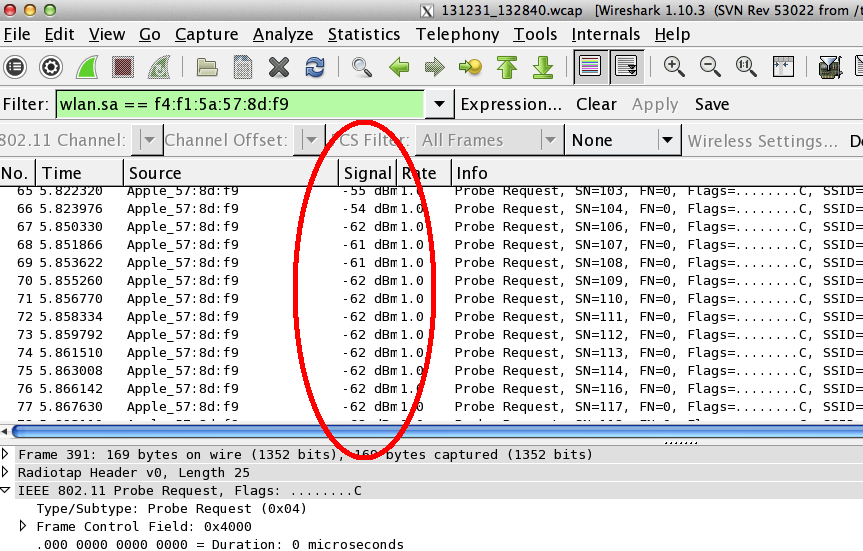Start a new capture with shark fin icon
Screen dimensions: 863x551
click(87, 67)
